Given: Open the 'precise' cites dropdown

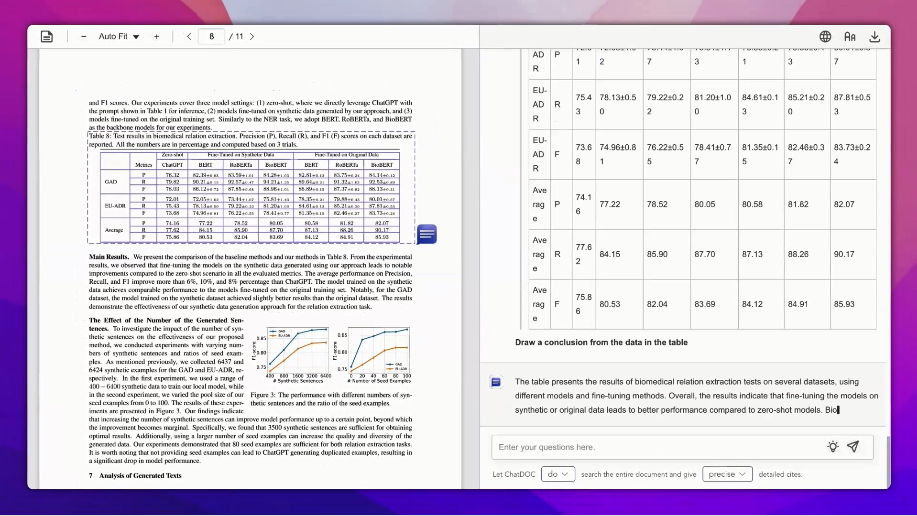Looking at the screenshot, I should pyautogui.click(x=727, y=474).
